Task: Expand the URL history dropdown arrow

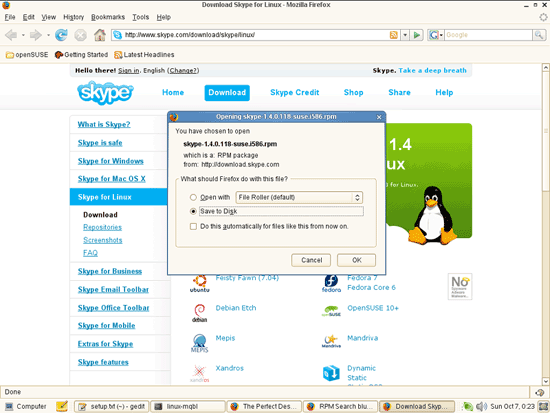Action: tap(405, 35)
